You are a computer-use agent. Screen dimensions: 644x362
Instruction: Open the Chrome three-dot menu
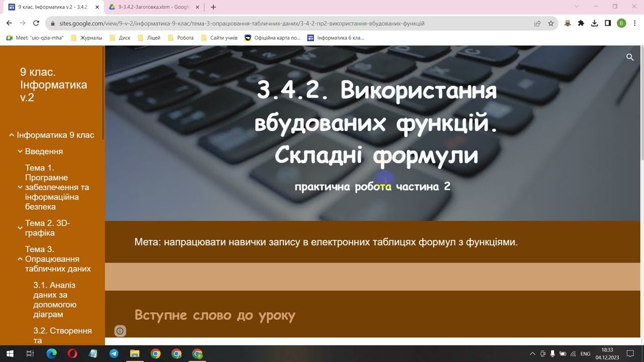(x=634, y=23)
